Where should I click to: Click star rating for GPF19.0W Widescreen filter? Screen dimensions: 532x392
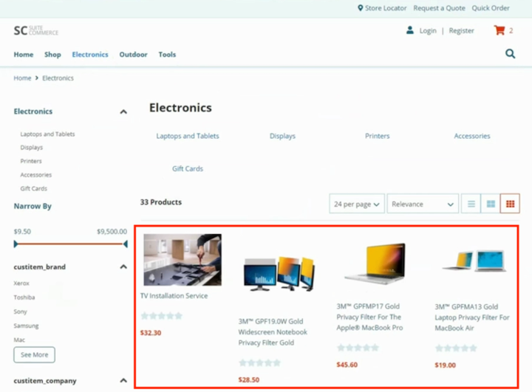(x=259, y=363)
